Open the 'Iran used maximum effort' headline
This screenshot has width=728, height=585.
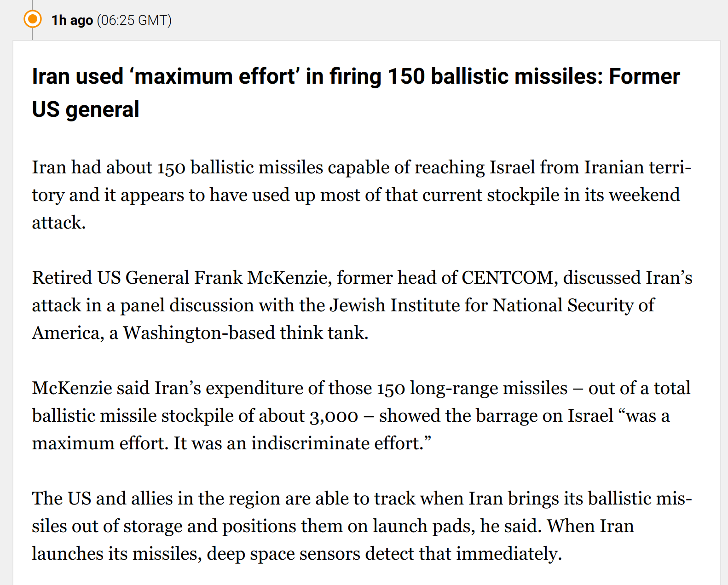tap(356, 92)
